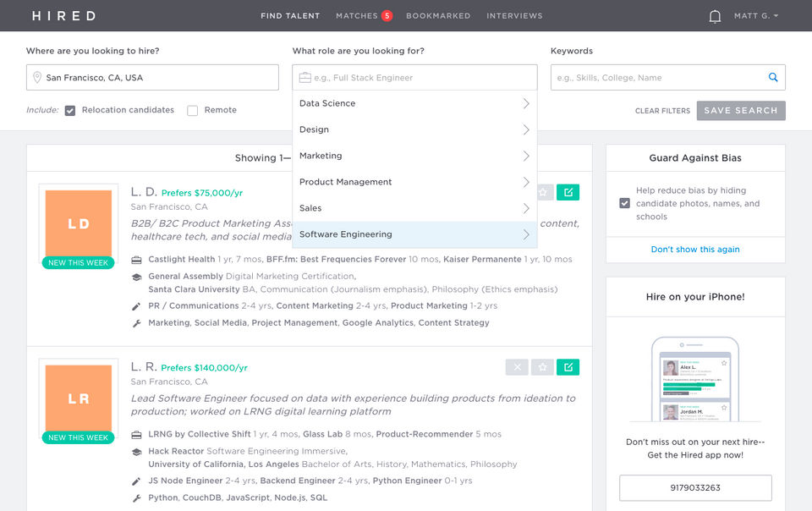This screenshot has width=812, height=511.
Task: Open candidate L. R. profile name
Action: [x=144, y=367]
